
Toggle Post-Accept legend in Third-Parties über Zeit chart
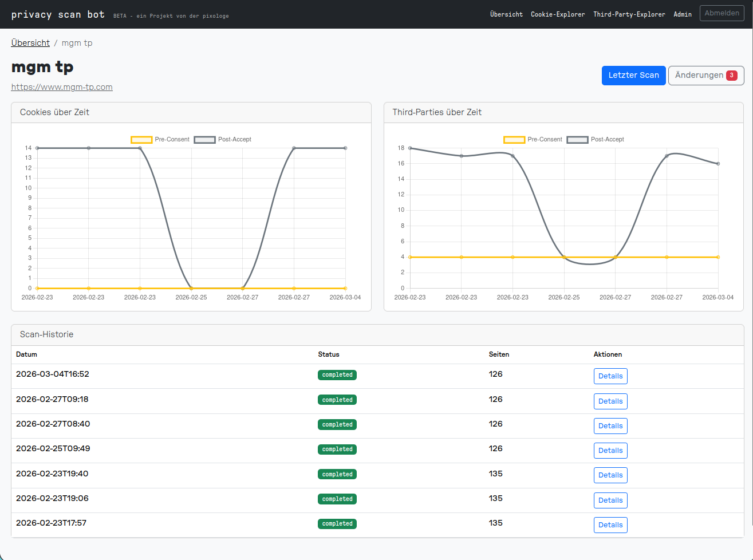pyautogui.click(x=596, y=140)
